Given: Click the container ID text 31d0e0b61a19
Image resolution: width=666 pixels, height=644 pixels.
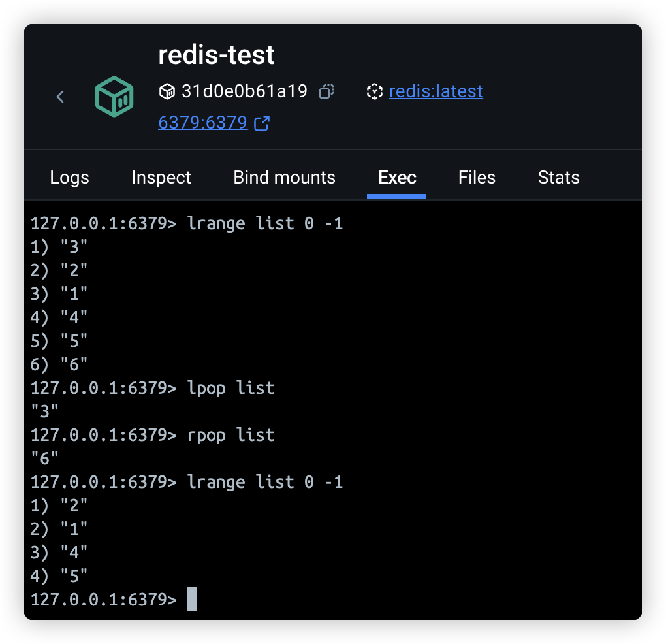Looking at the screenshot, I should click(x=244, y=91).
